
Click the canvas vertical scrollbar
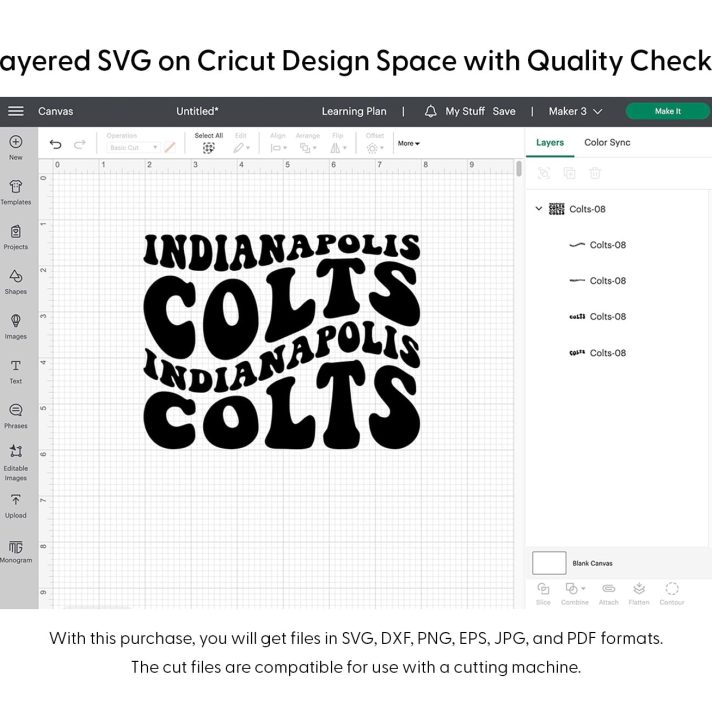pos(519,168)
